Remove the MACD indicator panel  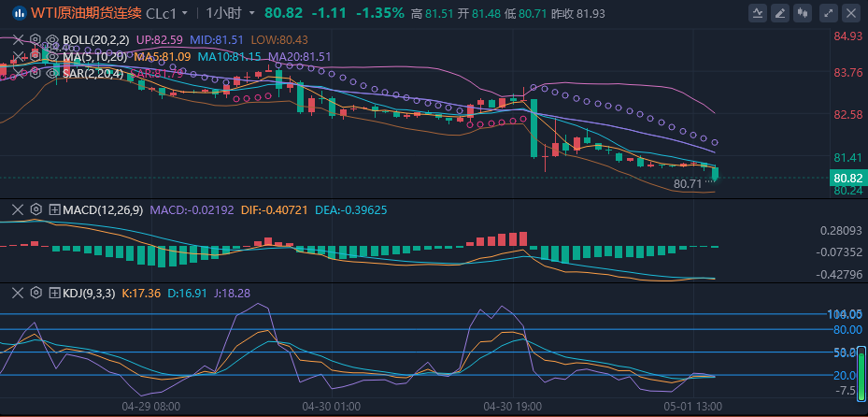[16, 210]
